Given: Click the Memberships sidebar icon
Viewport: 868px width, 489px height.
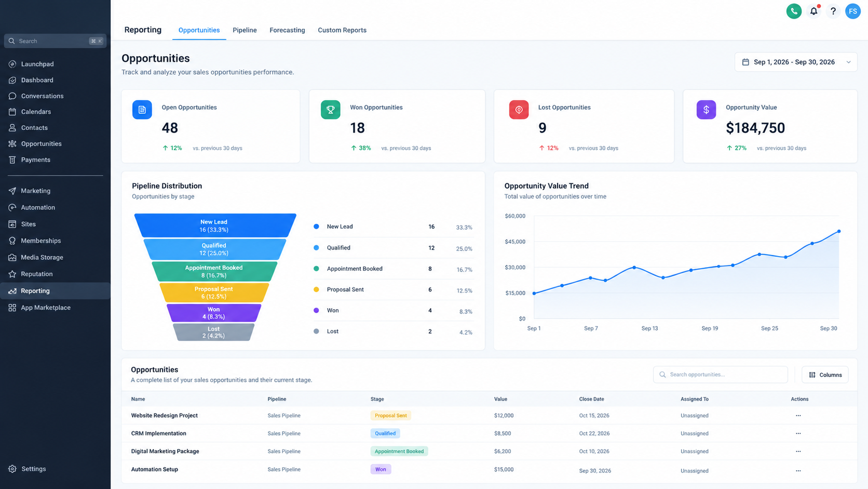Looking at the screenshot, I should click(x=12, y=241).
